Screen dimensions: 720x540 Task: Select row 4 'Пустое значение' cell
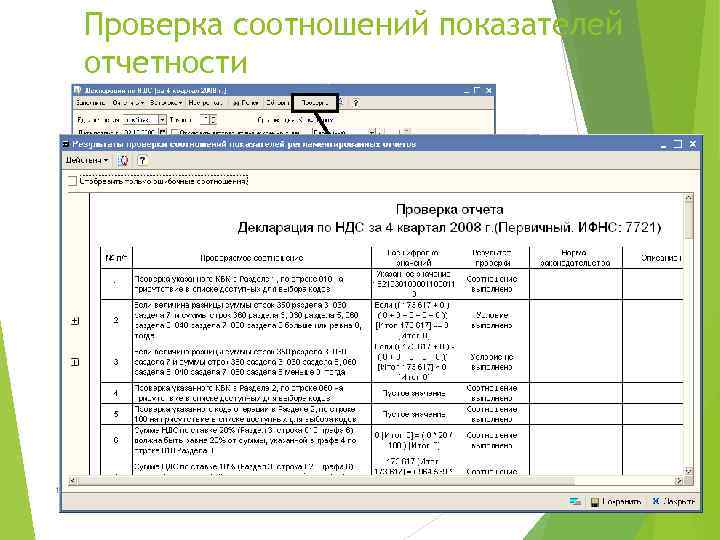pos(414,393)
